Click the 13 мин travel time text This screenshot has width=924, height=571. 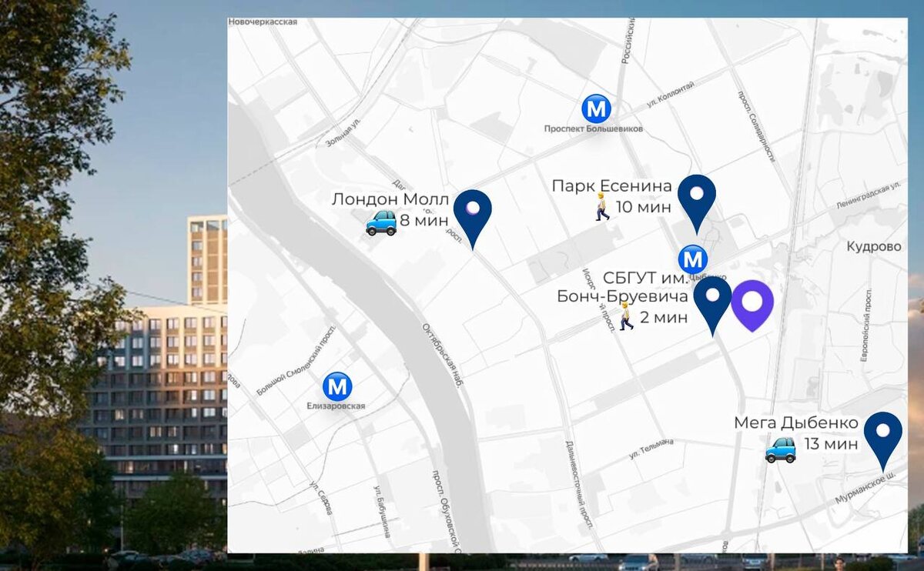831,444
